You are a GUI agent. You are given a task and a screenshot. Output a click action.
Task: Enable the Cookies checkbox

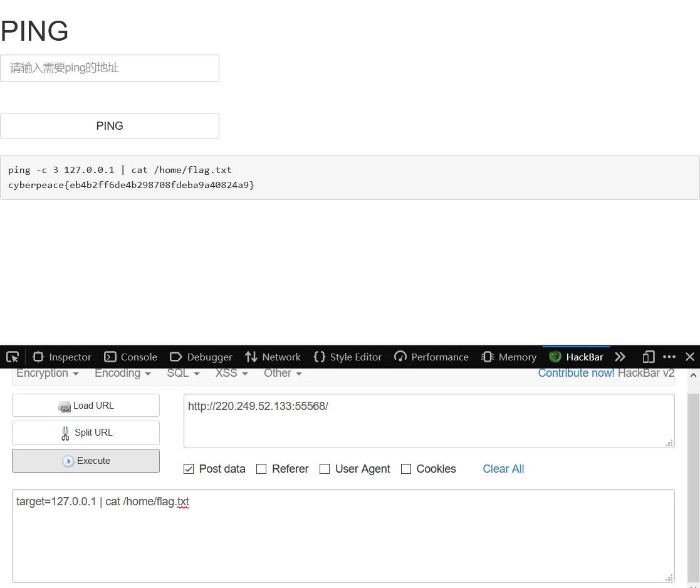(x=406, y=470)
